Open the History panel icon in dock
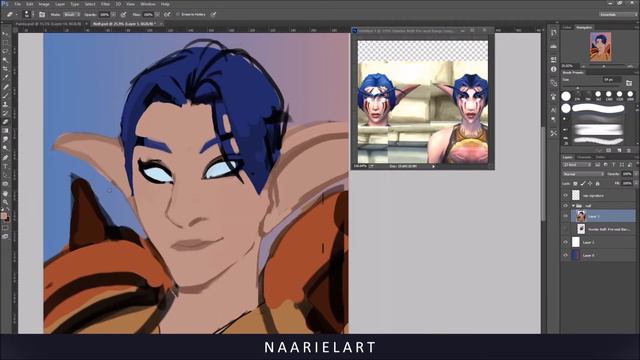This screenshot has width=640, height=360. [553, 33]
